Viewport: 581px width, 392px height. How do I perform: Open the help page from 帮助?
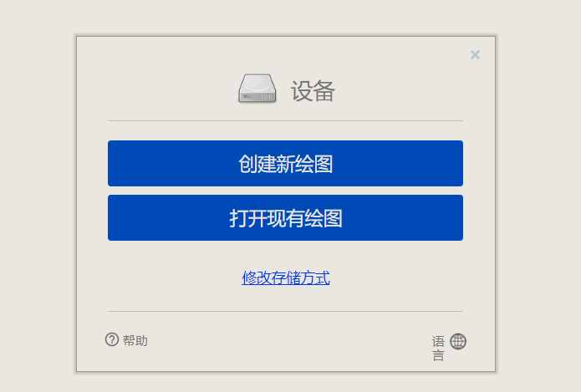[x=135, y=340]
